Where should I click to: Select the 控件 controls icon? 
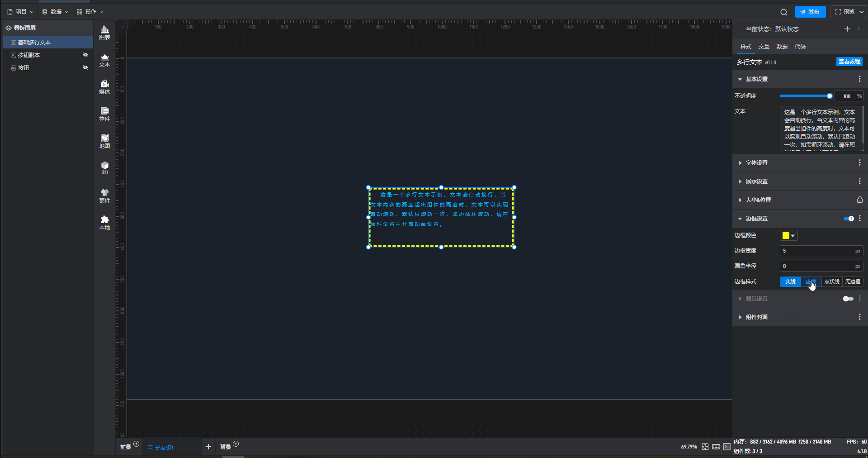point(104,114)
